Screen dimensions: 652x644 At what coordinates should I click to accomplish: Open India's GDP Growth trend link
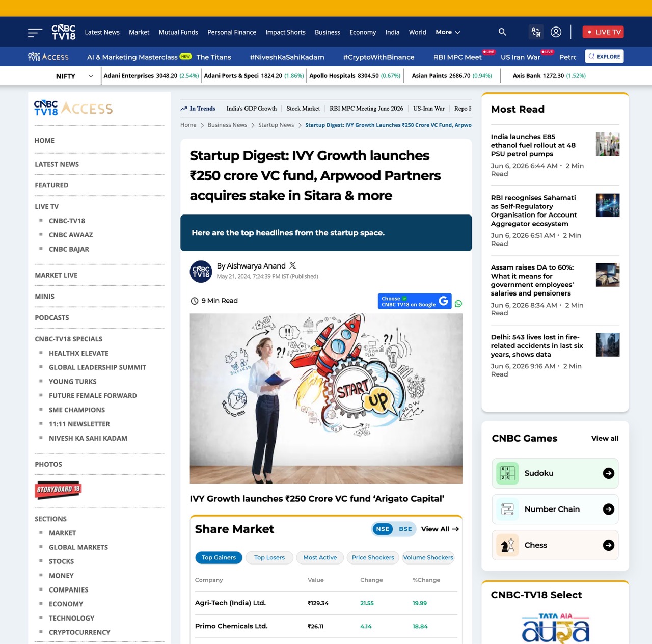click(x=252, y=109)
